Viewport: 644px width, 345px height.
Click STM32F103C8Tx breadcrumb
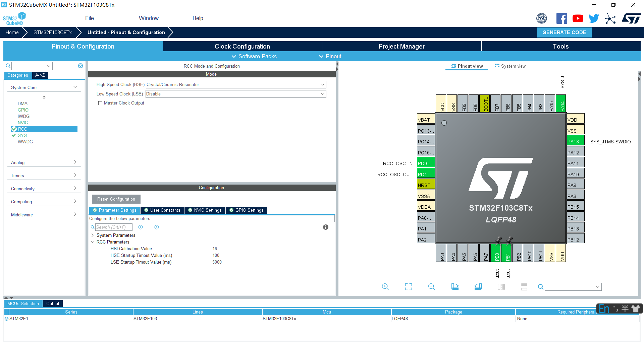point(53,32)
